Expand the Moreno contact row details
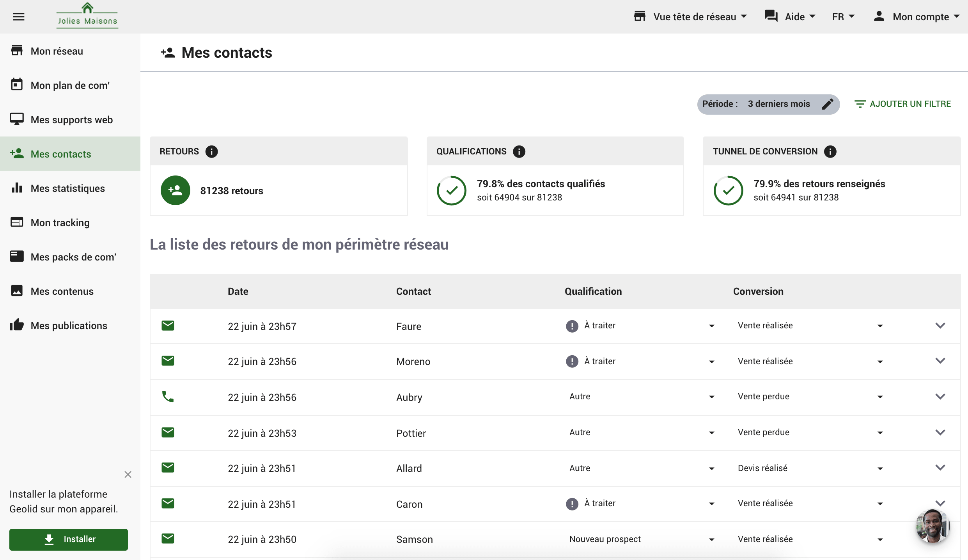This screenshot has width=968, height=560. [940, 361]
